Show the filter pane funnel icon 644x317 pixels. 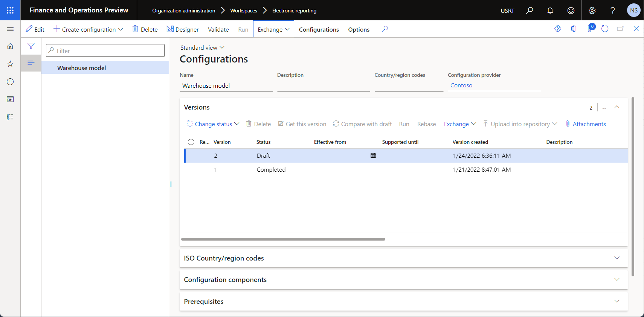point(31,46)
